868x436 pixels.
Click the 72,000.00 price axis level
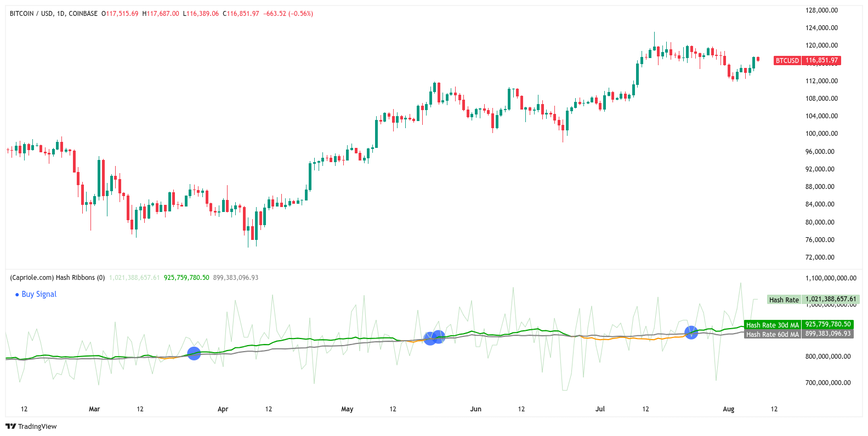click(820, 257)
